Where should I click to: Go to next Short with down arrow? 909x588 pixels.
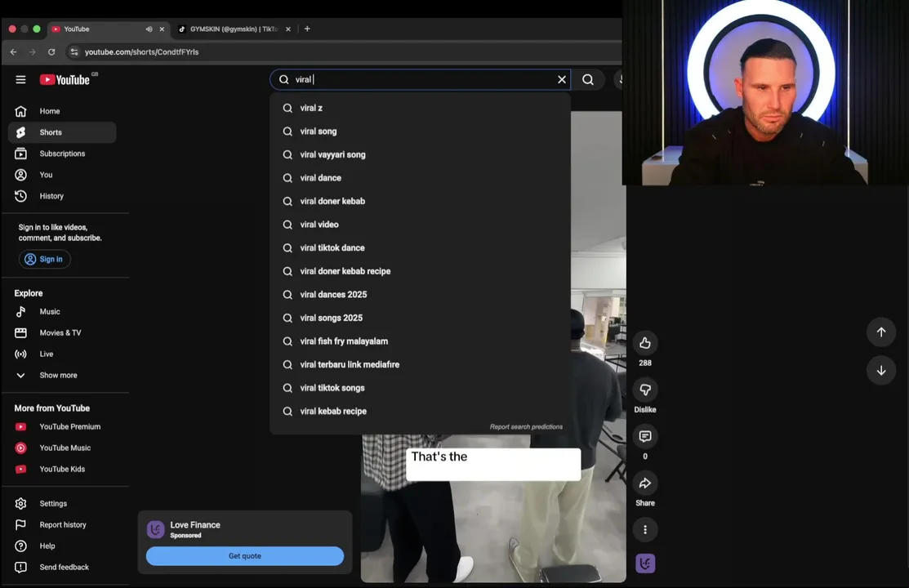tap(880, 370)
